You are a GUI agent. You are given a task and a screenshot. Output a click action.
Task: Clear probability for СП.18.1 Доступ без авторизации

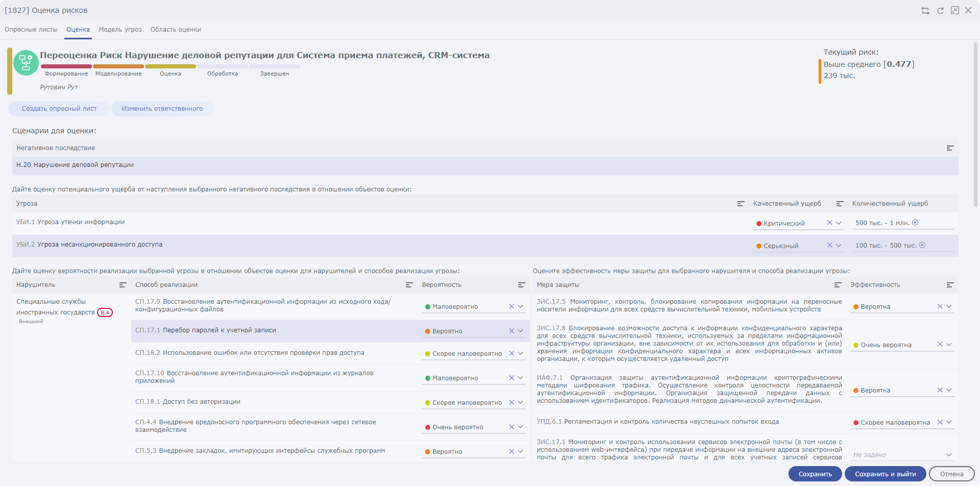512,402
